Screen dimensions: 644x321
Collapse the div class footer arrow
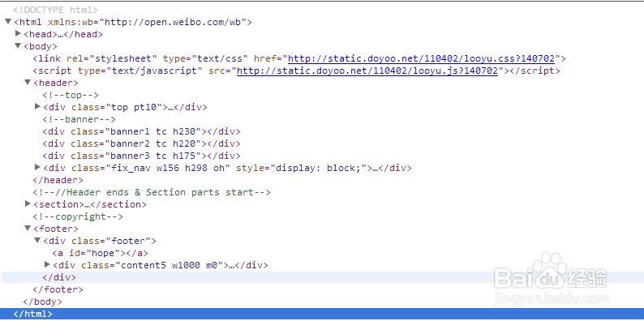(x=37, y=241)
